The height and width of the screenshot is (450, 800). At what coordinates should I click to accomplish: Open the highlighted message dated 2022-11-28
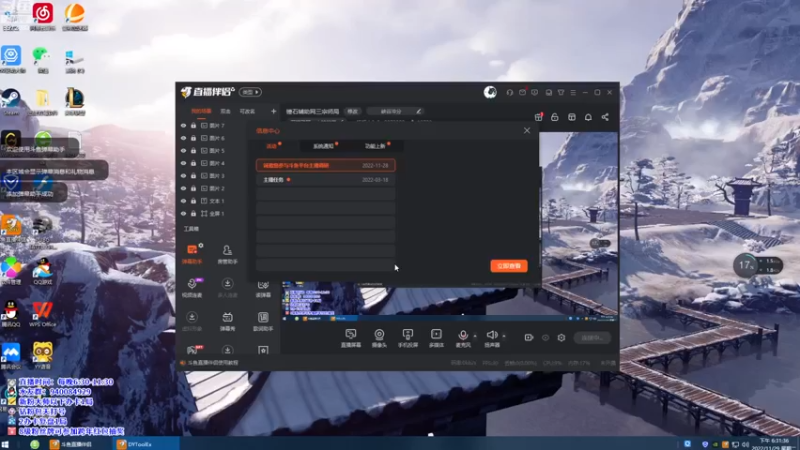point(326,165)
